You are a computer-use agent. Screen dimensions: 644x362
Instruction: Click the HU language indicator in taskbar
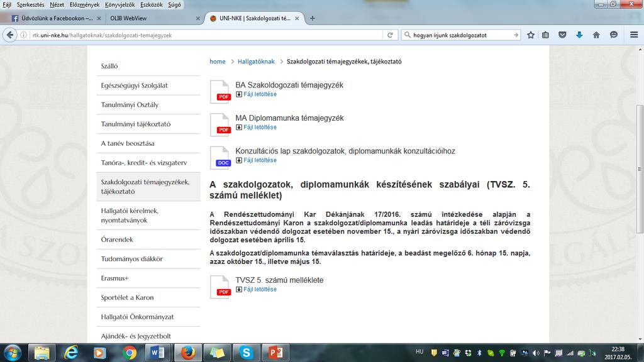419,352
